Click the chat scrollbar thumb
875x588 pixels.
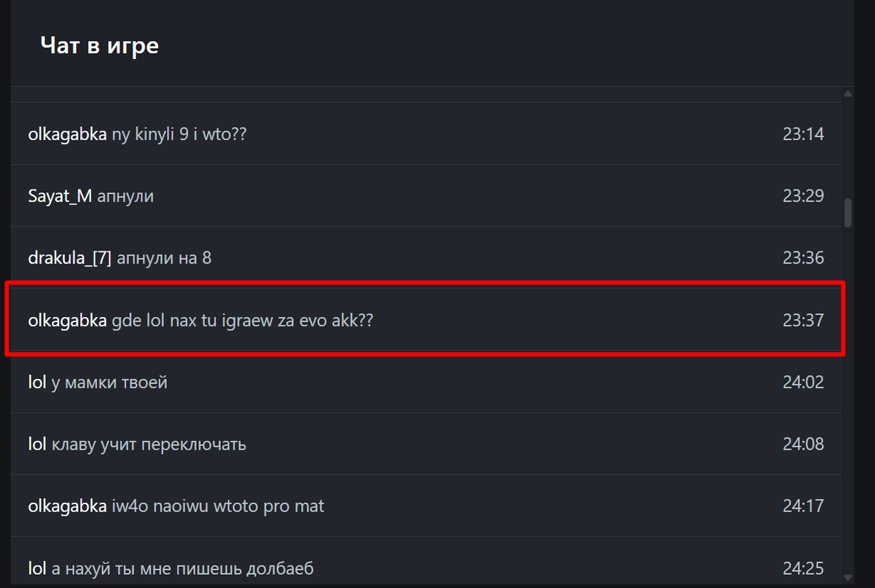[847, 213]
